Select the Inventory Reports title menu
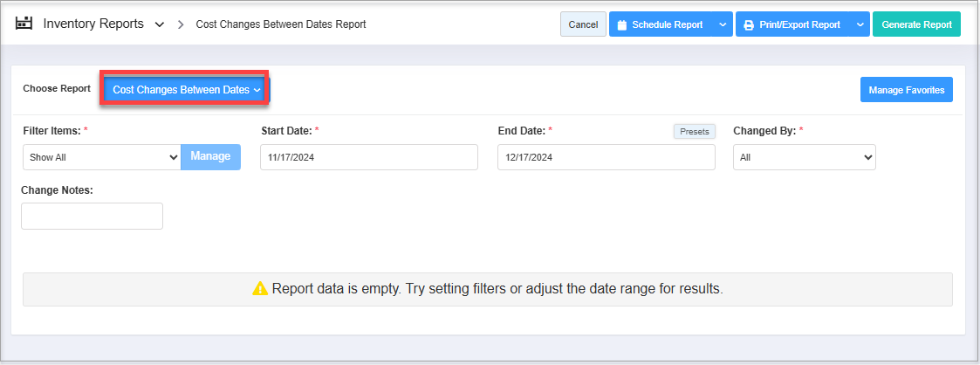Image resolution: width=980 pixels, height=365 pixels. point(93,24)
